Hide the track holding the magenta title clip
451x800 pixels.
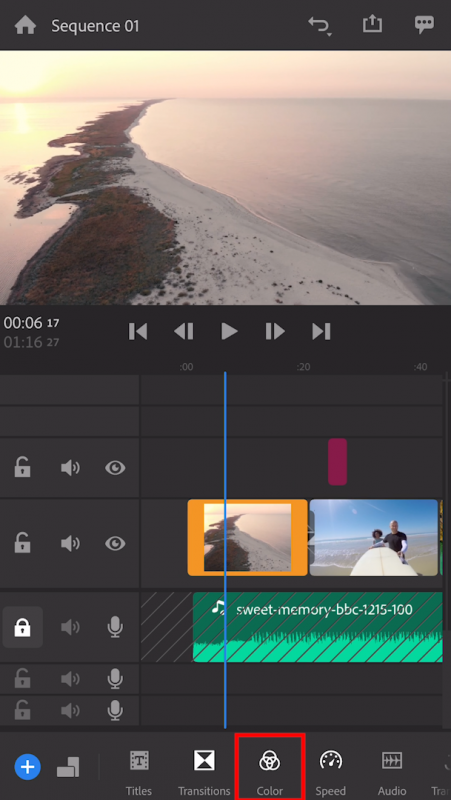115,468
